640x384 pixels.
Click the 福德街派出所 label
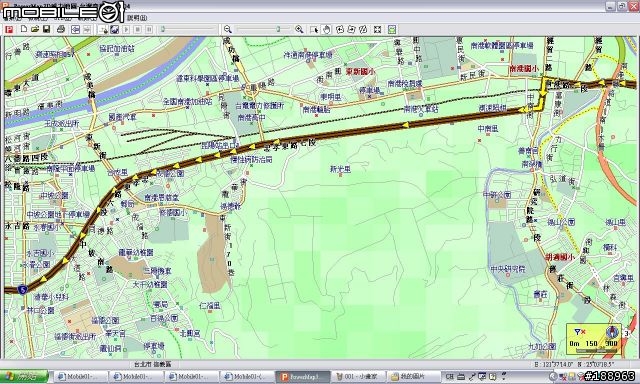[76, 337]
